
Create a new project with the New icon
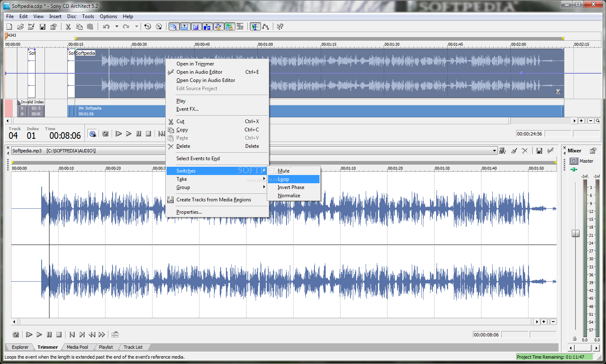[9, 27]
